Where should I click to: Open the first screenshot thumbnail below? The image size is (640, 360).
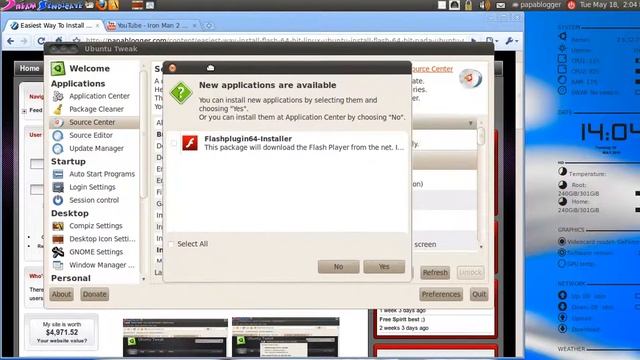175,338
